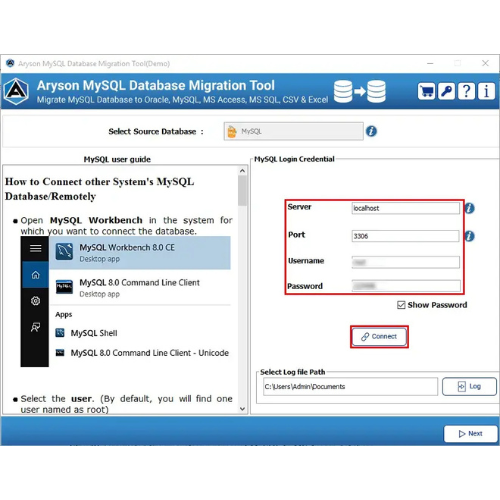Click info icon next to Port field

click(x=470, y=236)
